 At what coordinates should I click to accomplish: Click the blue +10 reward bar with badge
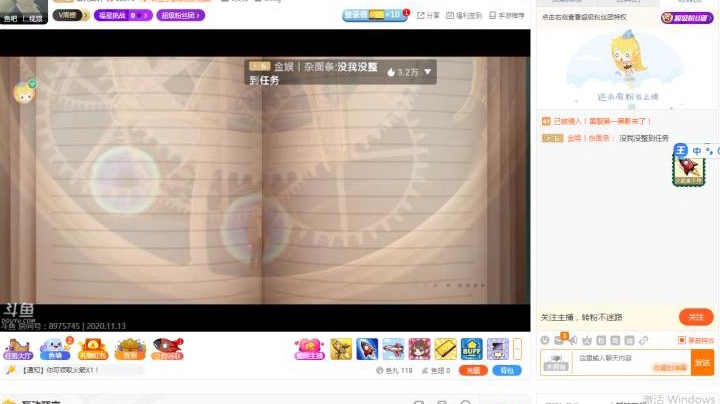click(x=375, y=15)
